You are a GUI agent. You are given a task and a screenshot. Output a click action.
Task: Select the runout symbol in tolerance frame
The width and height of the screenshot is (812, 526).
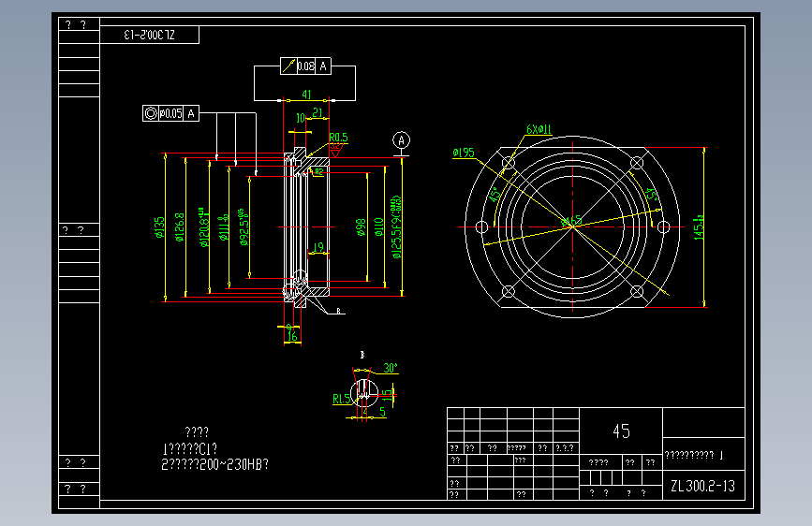click(288, 66)
